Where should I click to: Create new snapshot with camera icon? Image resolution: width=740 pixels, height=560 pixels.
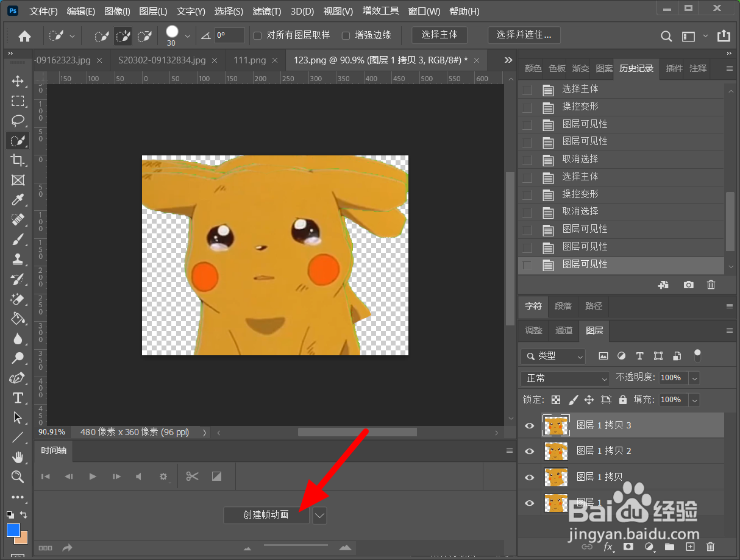(688, 285)
